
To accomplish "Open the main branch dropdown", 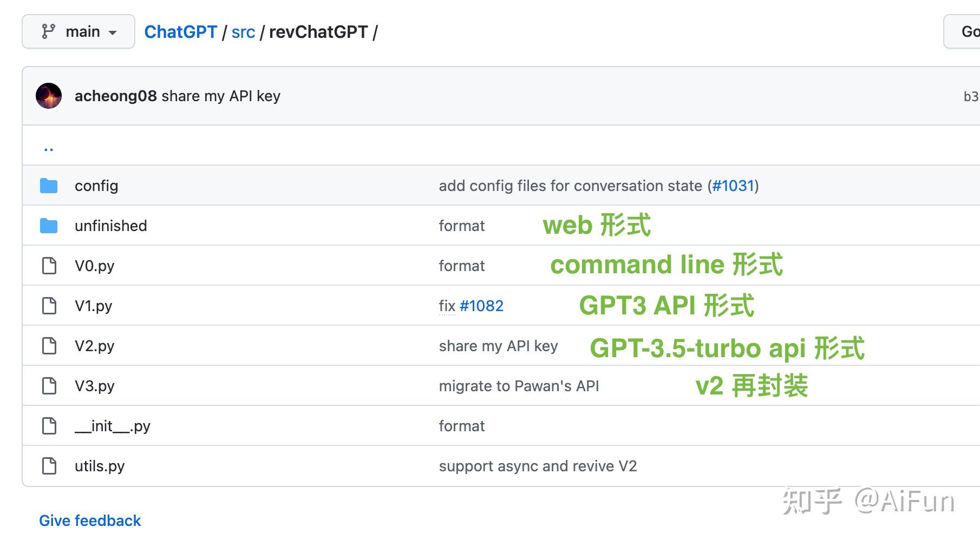I will click(79, 32).
